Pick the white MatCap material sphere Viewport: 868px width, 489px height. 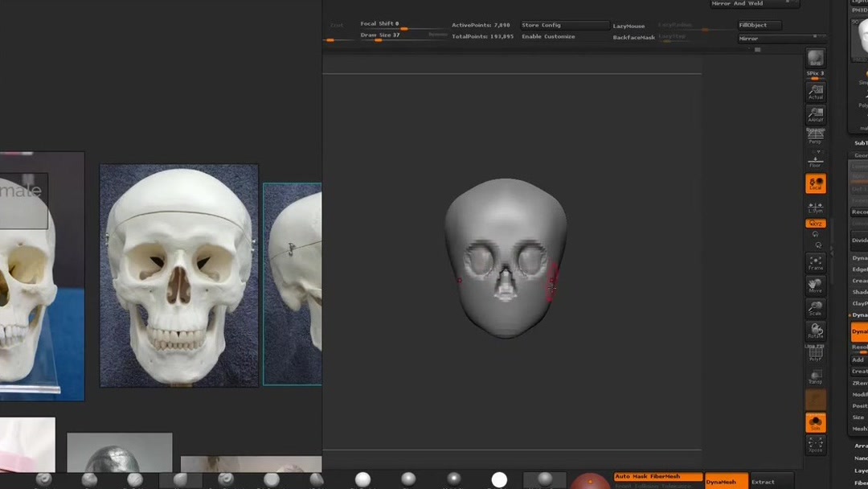pyautogui.click(x=499, y=479)
